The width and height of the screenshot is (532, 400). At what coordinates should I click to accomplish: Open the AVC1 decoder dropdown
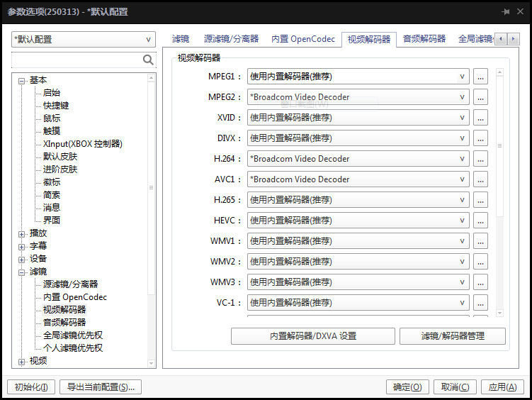[x=358, y=179]
